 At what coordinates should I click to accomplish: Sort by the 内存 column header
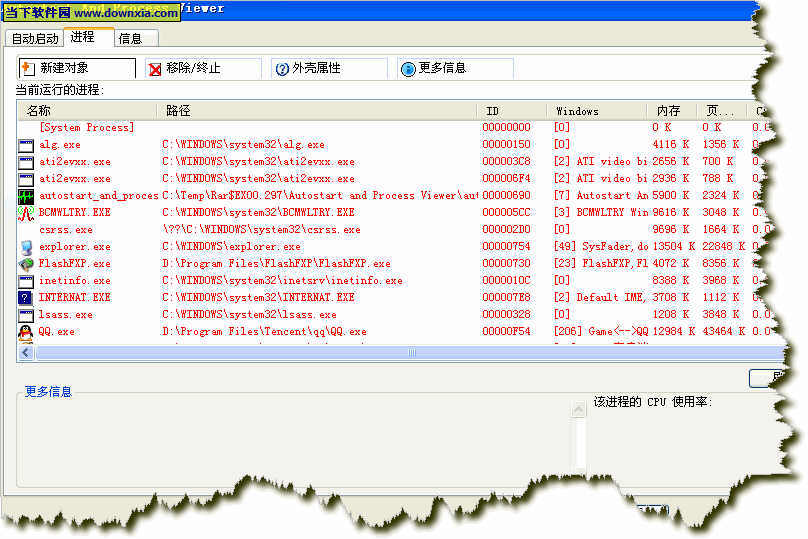click(669, 110)
